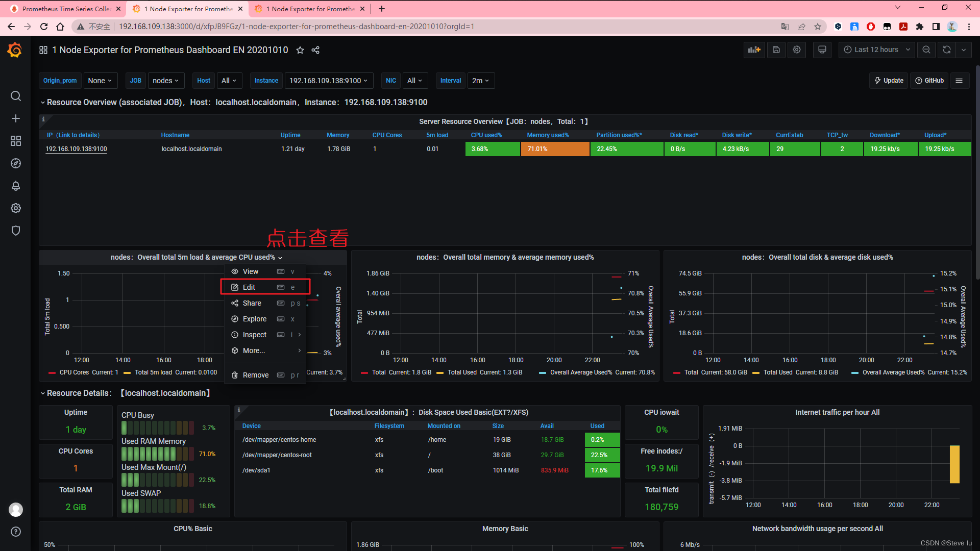The height and width of the screenshot is (551, 980).
Task: Open the Dashboards grid icon in sidebar
Action: [x=16, y=141]
